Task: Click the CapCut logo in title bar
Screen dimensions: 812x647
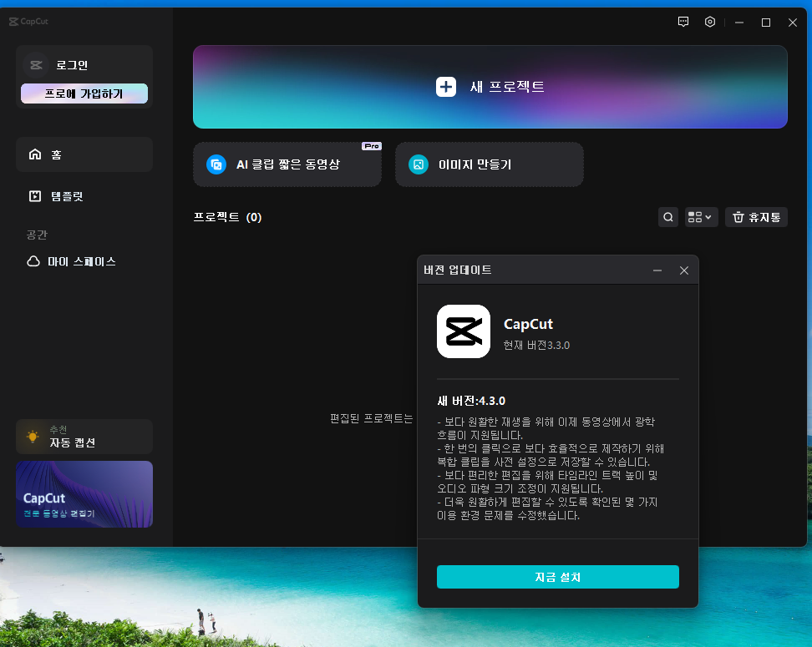Action: click(x=28, y=21)
